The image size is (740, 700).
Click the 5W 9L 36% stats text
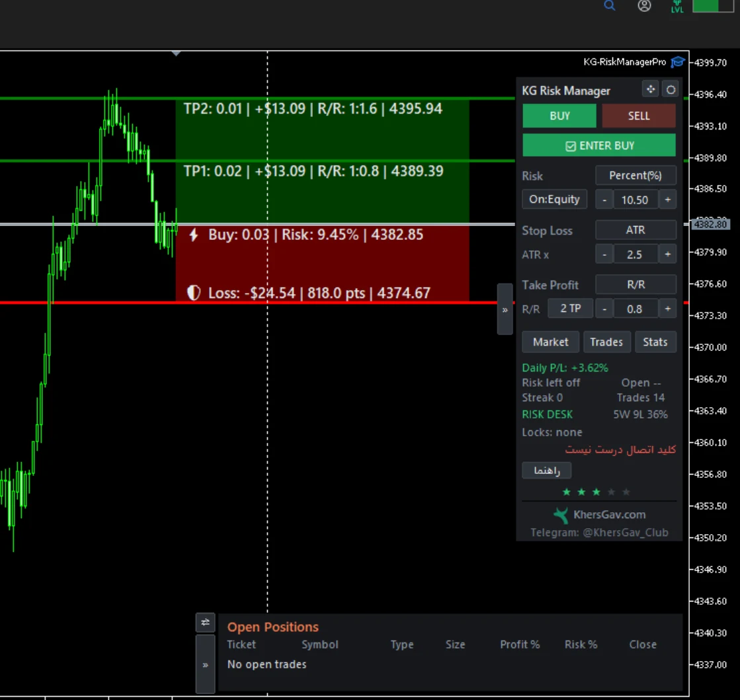click(x=640, y=414)
